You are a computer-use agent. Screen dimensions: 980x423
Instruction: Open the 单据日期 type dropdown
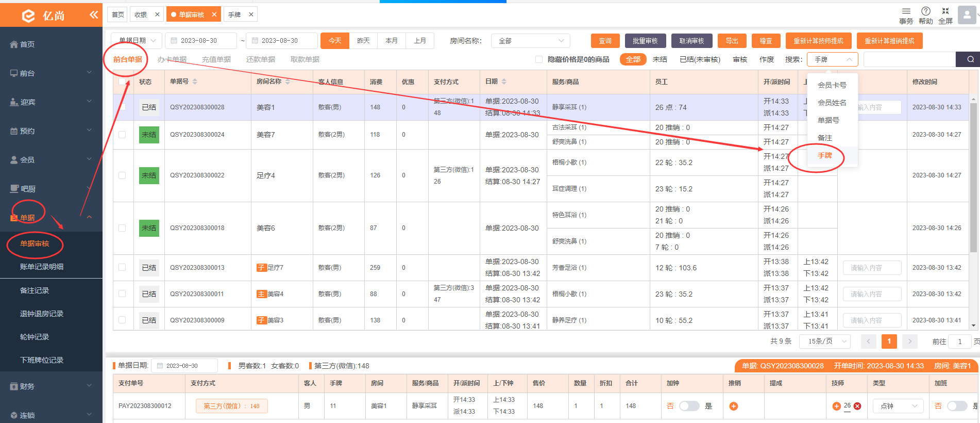[137, 41]
